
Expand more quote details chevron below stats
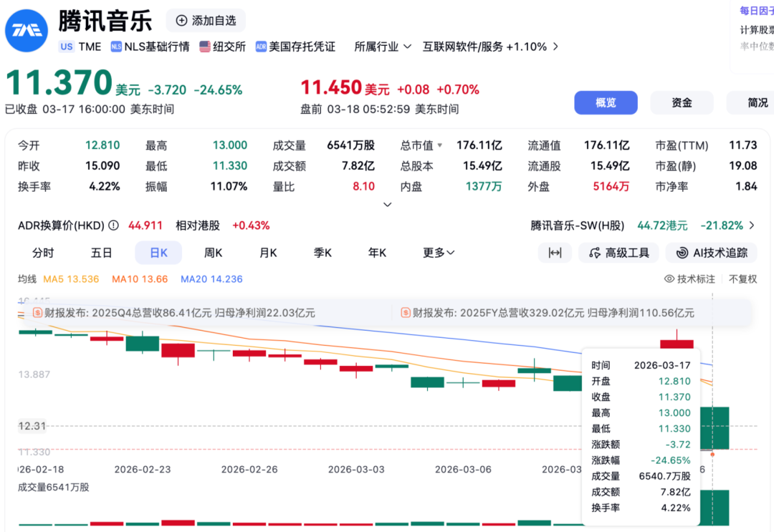387,205
